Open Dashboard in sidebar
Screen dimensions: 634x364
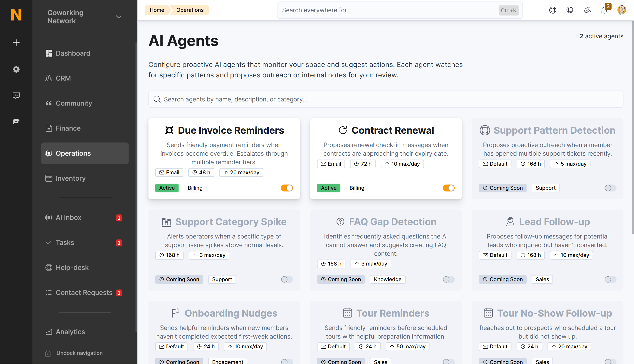pos(85,53)
